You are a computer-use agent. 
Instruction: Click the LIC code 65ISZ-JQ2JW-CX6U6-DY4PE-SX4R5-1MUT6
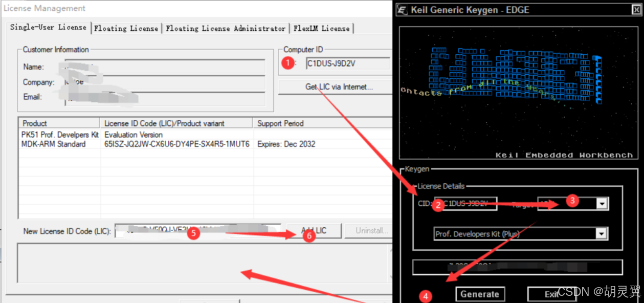pyautogui.click(x=177, y=144)
